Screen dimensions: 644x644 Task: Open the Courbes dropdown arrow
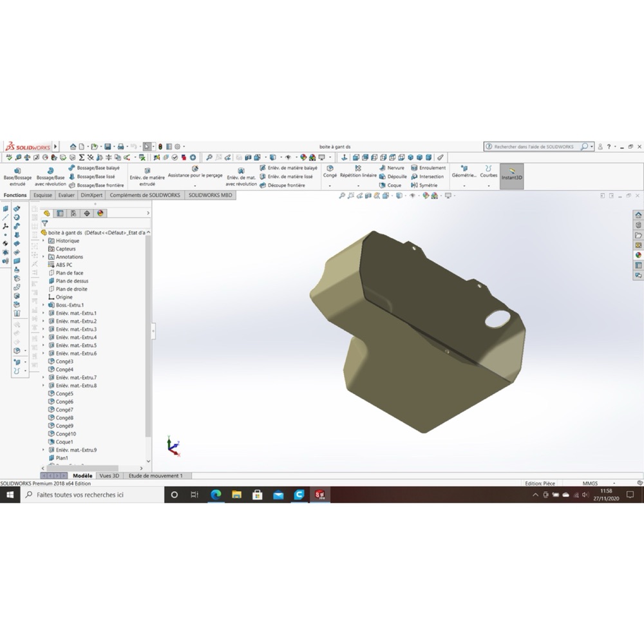pyautogui.click(x=489, y=186)
